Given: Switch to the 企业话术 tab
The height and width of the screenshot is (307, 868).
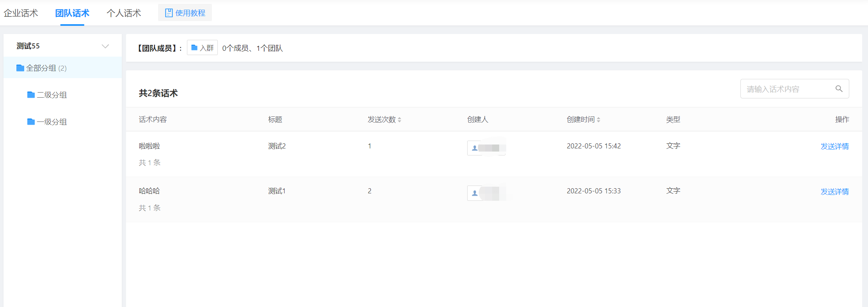Looking at the screenshot, I should 21,13.
